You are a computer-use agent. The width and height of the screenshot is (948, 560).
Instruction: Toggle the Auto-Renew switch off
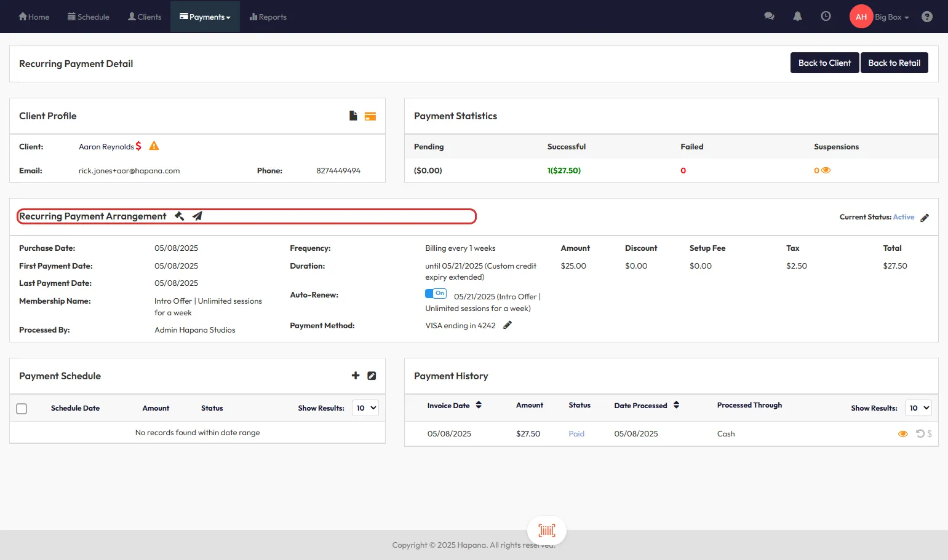tap(436, 294)
